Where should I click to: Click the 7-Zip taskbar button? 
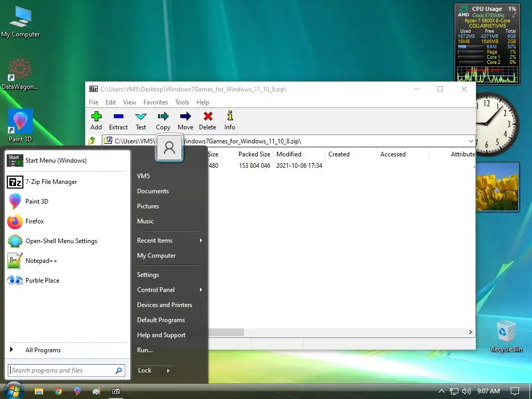pyautogui.click(x=116, y=391)
